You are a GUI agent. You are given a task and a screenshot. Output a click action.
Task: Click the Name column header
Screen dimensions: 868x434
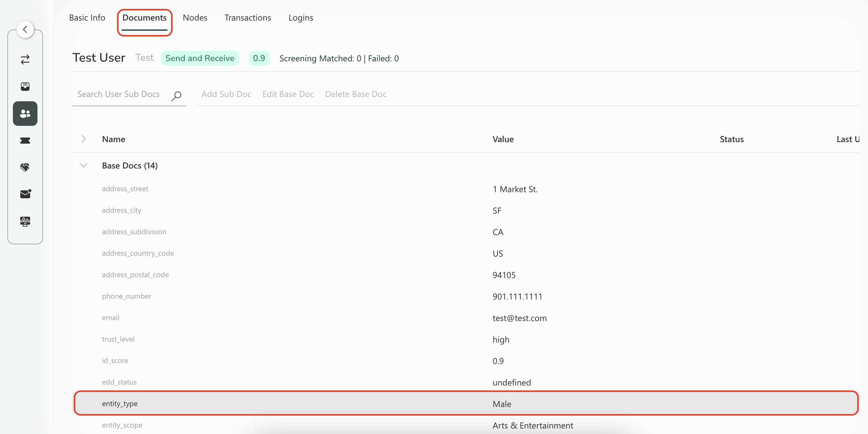point(114,139)
